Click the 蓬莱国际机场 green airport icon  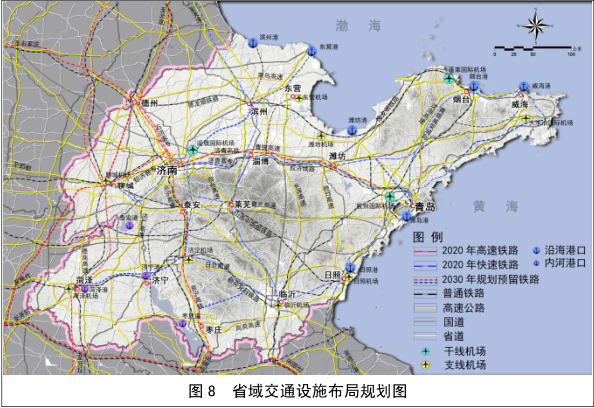click(449, 79)
